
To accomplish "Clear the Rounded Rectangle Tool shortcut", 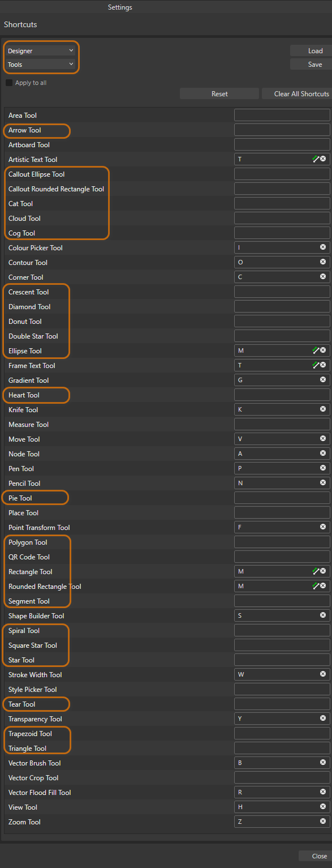I will (323, 586).
